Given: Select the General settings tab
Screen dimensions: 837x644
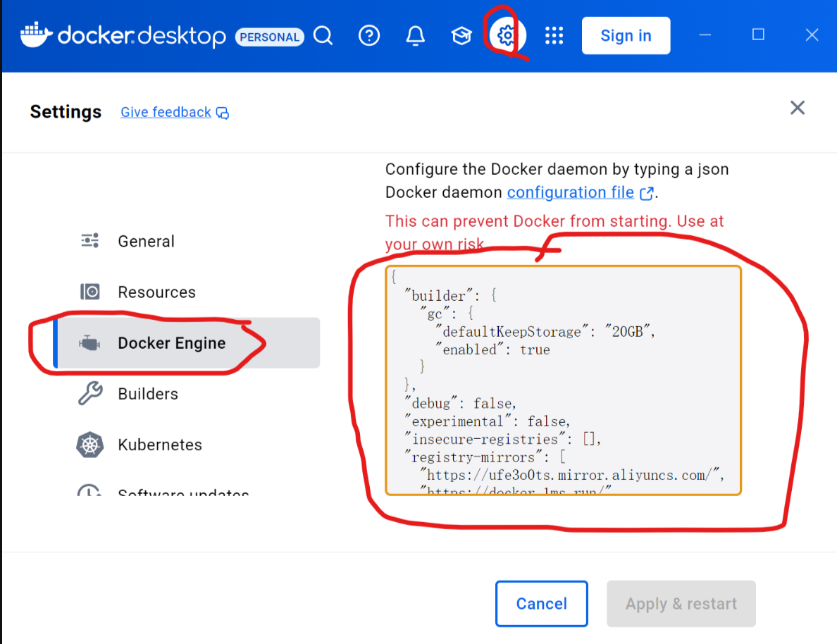Looking at the screenshot, I should (186, 242).
